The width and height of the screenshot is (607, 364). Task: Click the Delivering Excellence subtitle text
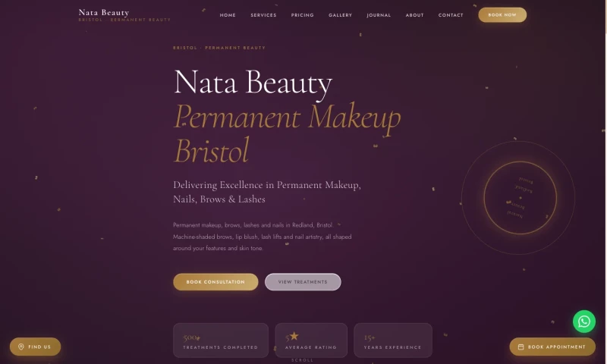267,192
